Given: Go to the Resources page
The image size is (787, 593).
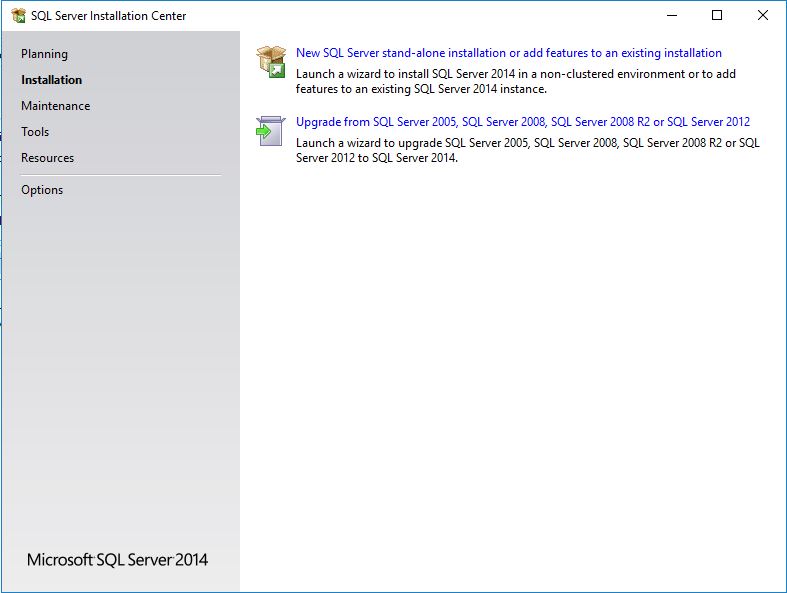Looking at the screenshot, I should point(47,158).
